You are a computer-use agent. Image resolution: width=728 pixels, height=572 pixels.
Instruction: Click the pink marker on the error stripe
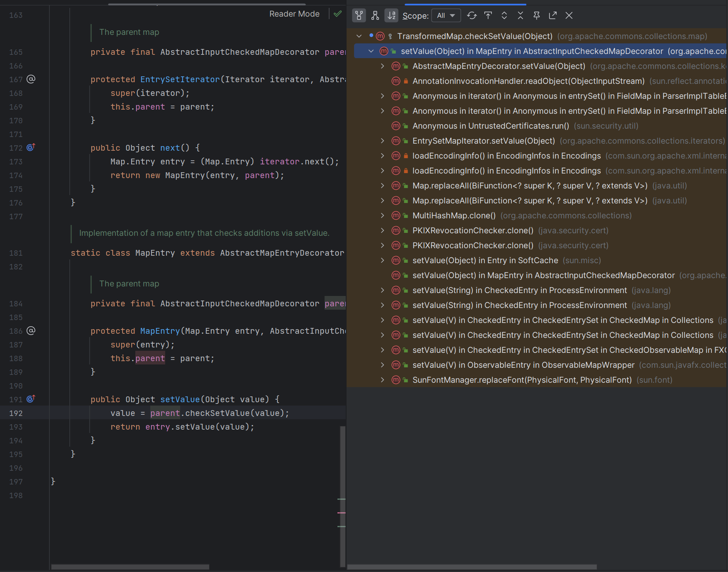(x=342, y=513)
